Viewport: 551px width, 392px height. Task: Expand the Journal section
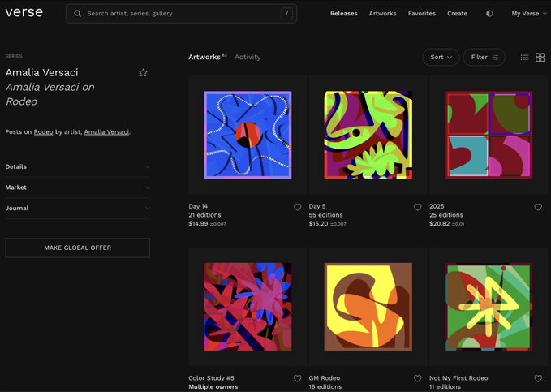(x=78, y=208)
